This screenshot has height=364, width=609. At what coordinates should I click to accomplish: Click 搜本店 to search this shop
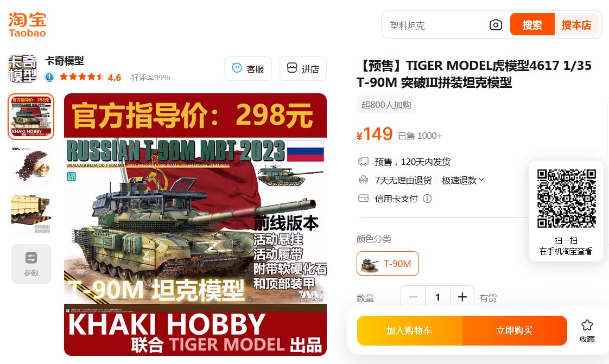(576, 24)
